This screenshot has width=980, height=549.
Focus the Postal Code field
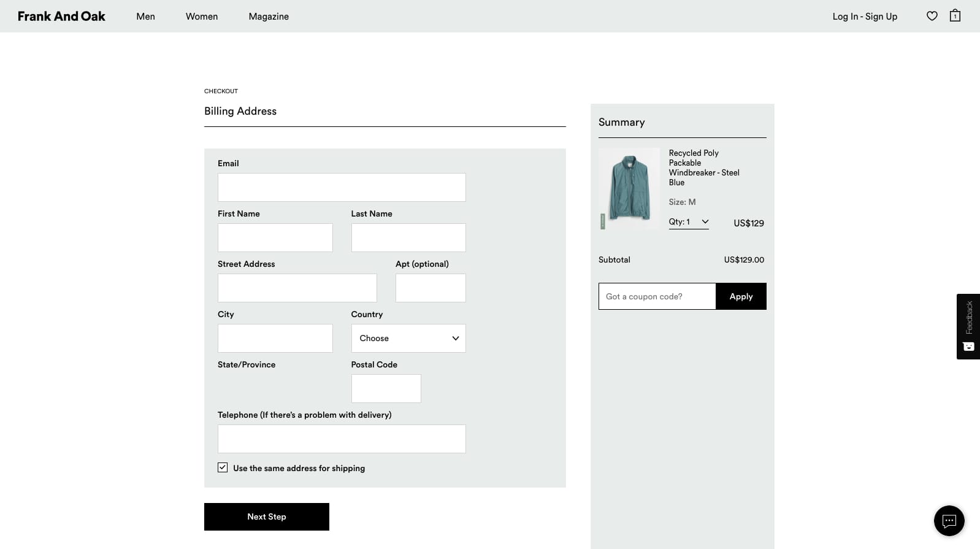pos(386,388)
